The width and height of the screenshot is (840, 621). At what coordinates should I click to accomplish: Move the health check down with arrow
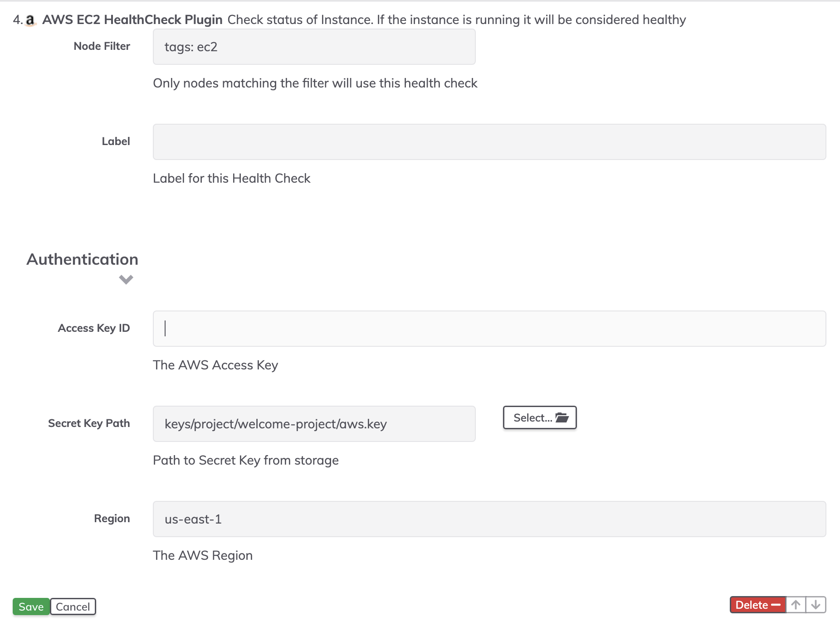[816, 605]
